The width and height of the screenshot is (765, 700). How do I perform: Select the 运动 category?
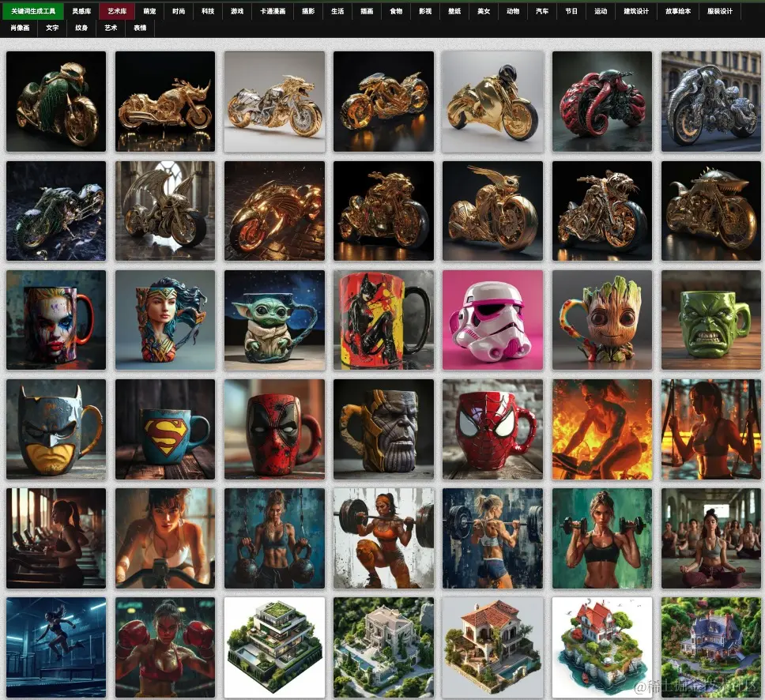coord(601,11)
